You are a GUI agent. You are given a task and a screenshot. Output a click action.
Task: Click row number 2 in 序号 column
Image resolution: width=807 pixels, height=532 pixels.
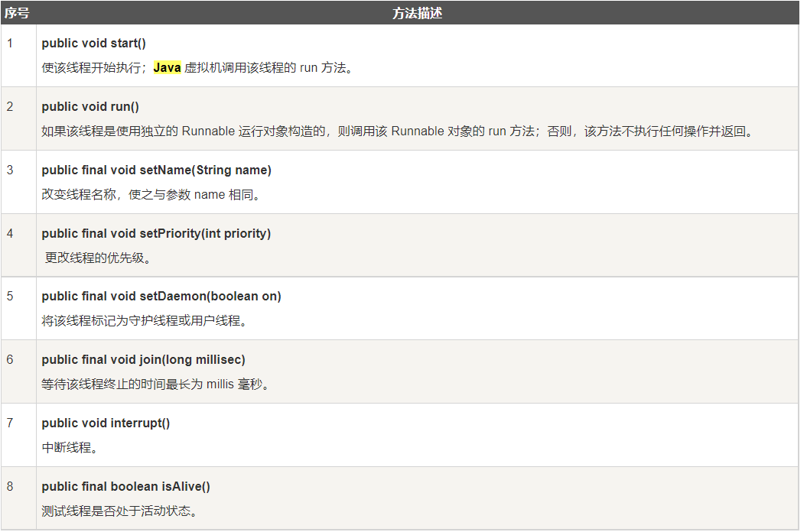10,106
